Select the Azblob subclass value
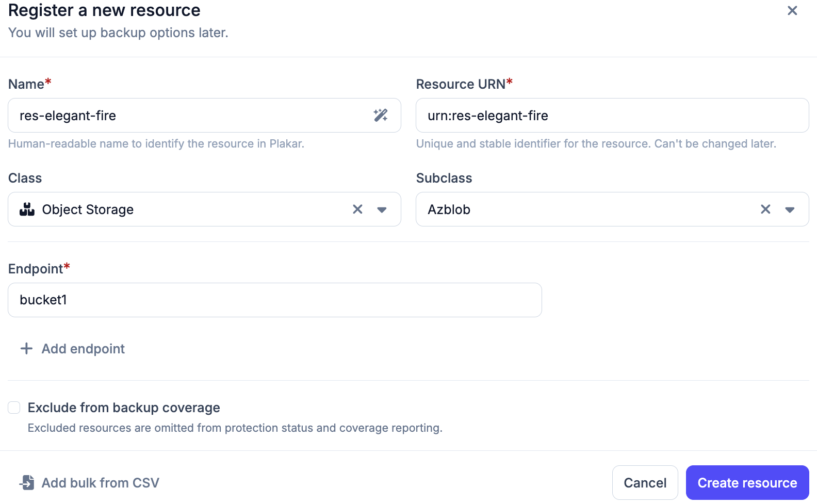Viewport: 817px width, 504px height. (449, 209)
